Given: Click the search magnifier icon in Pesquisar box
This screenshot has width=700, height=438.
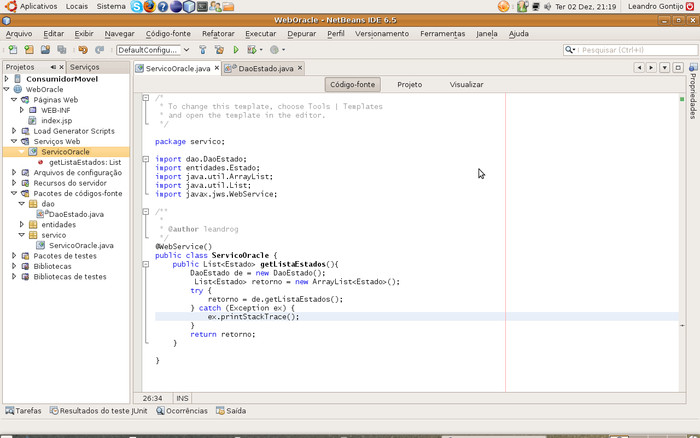Looking at the screenshot, I should (x=570, y=50).
